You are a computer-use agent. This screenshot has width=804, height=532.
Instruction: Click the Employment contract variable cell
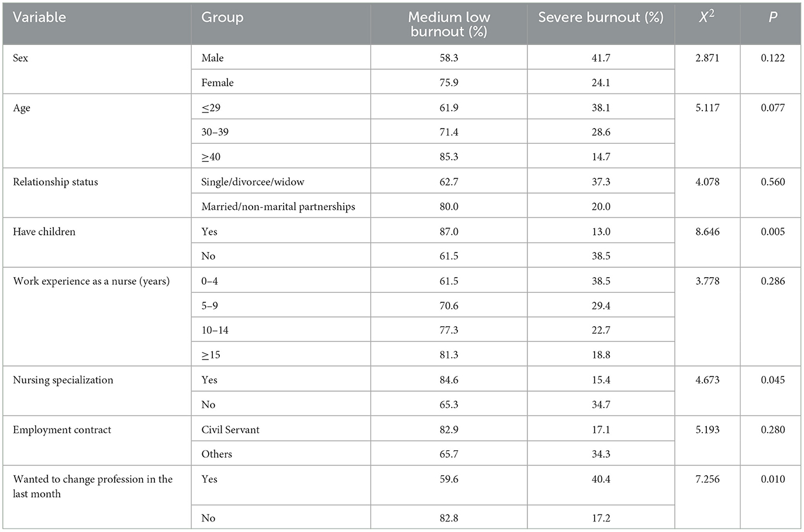point(62,430)
